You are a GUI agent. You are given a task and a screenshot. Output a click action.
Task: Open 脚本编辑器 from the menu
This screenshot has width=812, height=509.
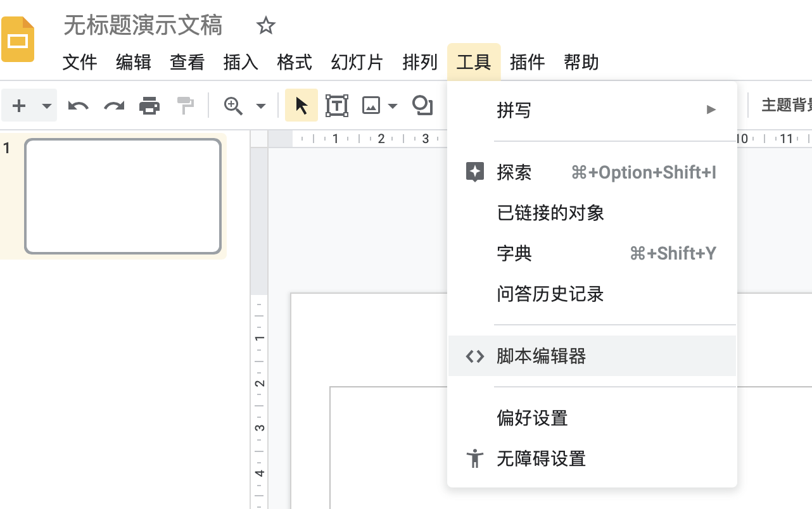[592, 356]
